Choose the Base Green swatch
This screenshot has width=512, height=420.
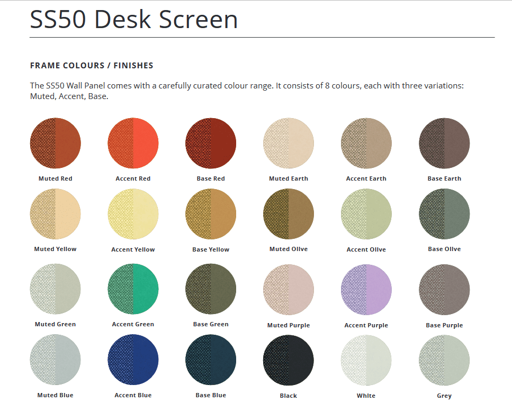pyautogui.click(x=211, y=289)
